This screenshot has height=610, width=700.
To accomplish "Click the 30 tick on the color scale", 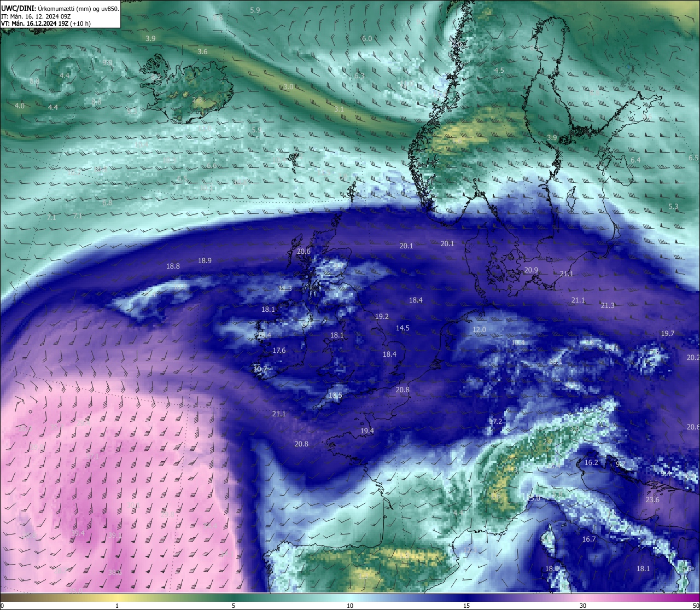I will 583,606.
